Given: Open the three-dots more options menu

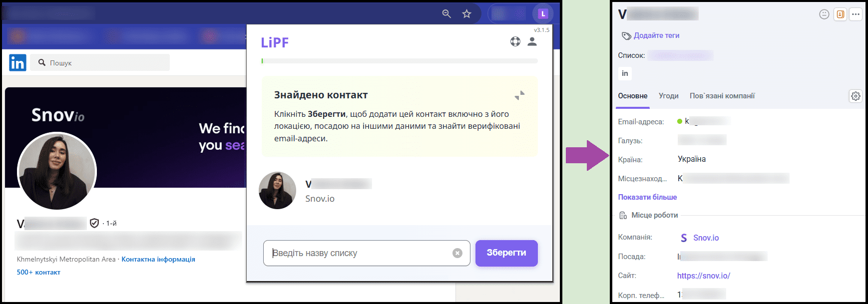Looking at the screenshot, I should pos(856,14).
